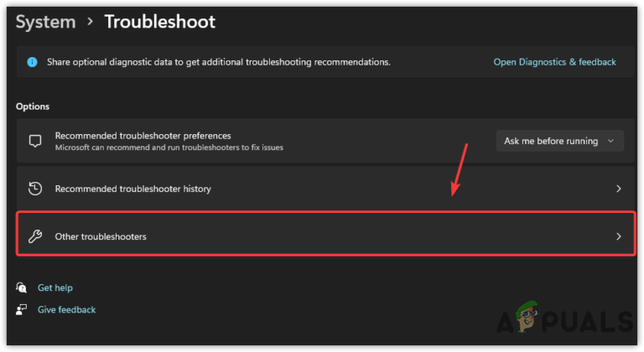Click the Get help headset icon
Image resolution: width=644 pixels, height=352 pixels.
point(21,287)
